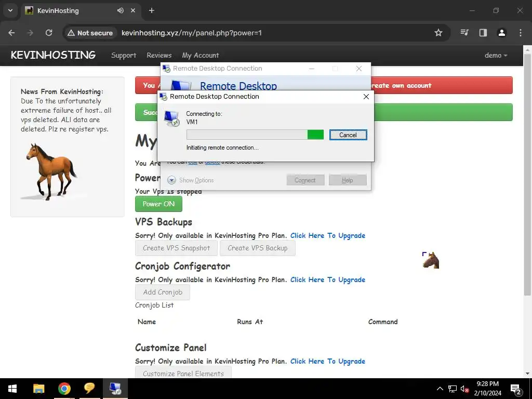
Task: Close the Connecting to VM1 dialog
Action: click(x=366, y=97)
